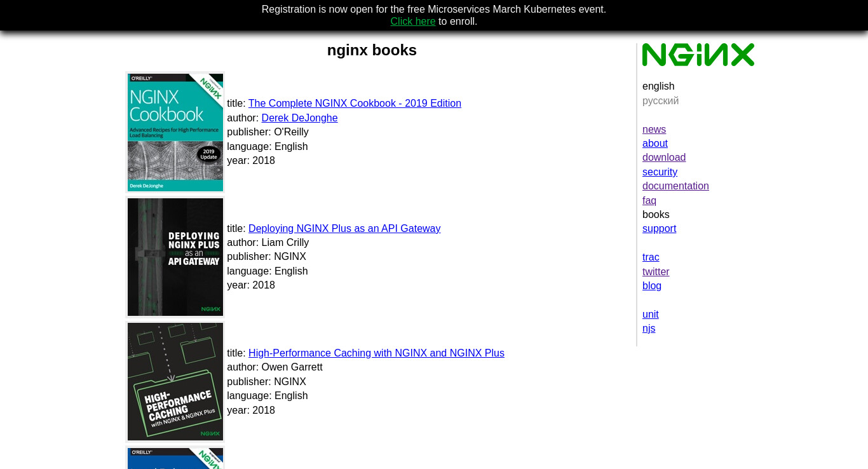Click the partially visible blue O'Reilly cover
The height and width of the screenshot is (469, 868).
click(x=175, y=458)
